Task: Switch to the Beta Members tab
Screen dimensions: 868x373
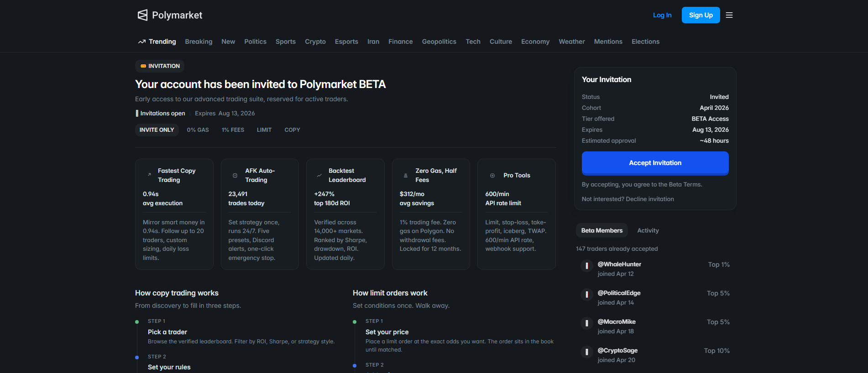Action: pos(602,231)
